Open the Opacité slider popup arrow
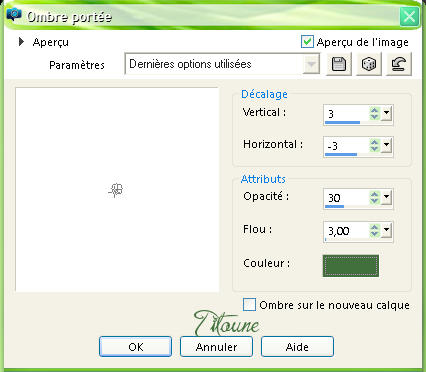Viewport: 426px width, 372px height. 386,197
